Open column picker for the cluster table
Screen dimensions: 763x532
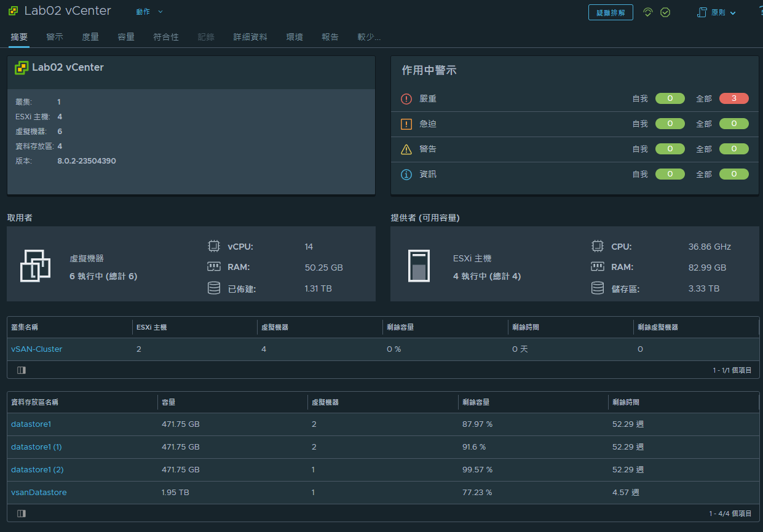click(x=22, y=370)
